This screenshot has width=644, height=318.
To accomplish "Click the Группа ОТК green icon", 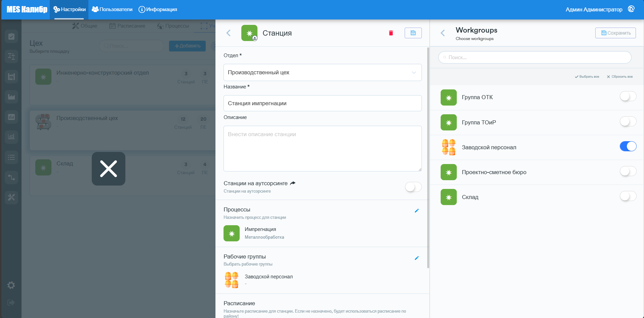I will coord(449,97).
